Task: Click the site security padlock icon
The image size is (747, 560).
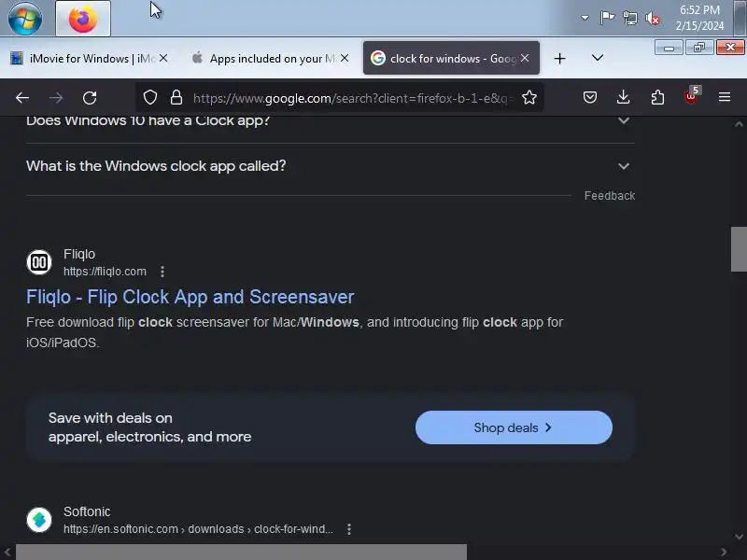Action: point(176,98)
